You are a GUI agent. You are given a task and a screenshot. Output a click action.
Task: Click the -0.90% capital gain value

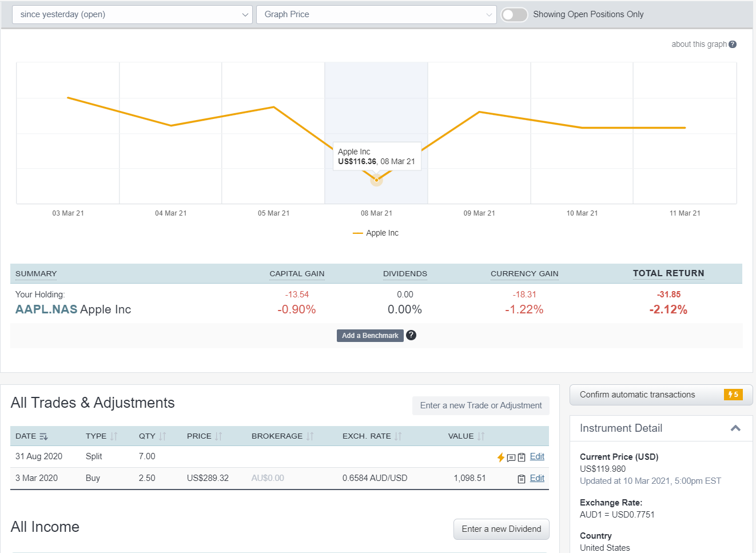point(297,309)
